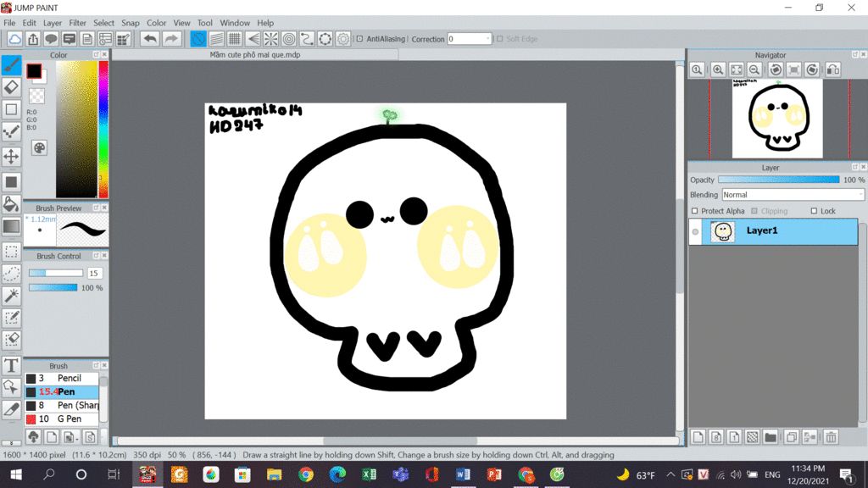Screen dimensions: 868x488
Task: Click the canvas horizontal scrollbar
Action: click(x=398, y=441)
